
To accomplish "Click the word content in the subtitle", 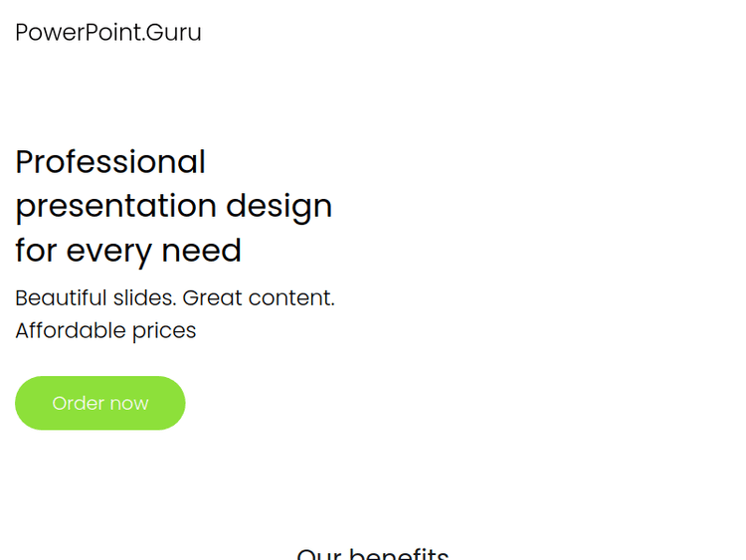I will pos(291,297).
